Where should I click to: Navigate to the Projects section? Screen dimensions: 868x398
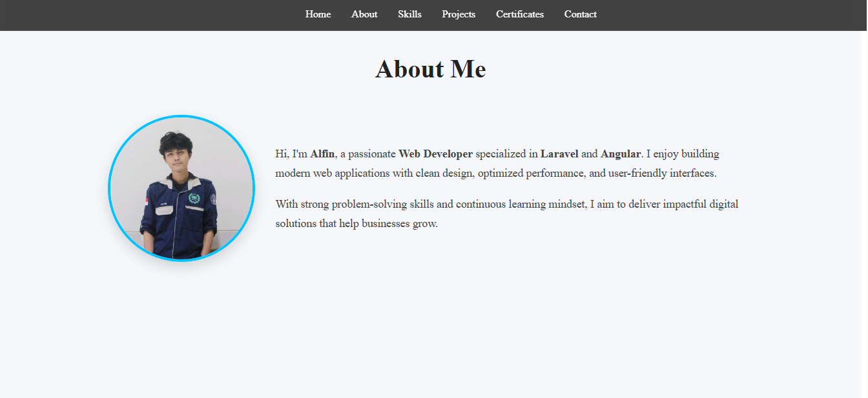(x=459, y=14)
